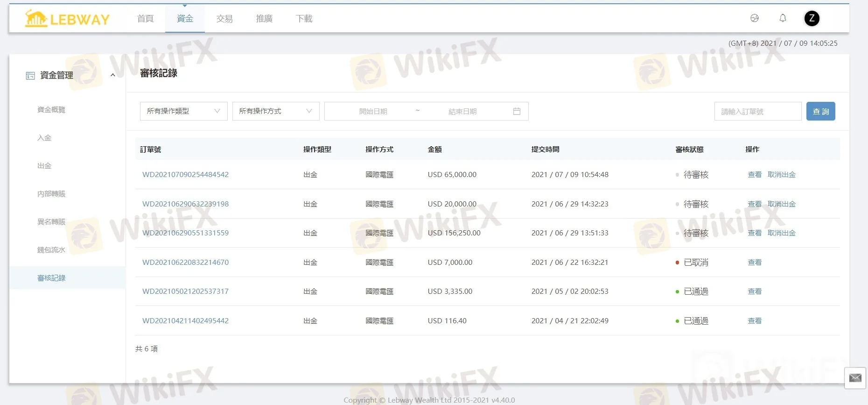Click the Lebway logo
Image resolution: width=868 pixels, height=405 pixels.
tap(67, 19)
